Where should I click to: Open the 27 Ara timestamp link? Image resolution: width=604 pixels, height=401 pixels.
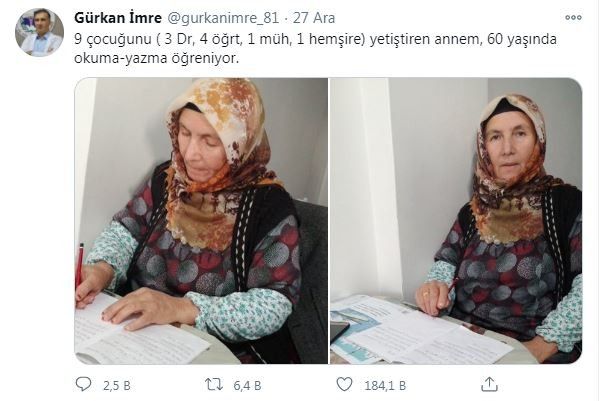pyautogui.click(x=314, y=18)
